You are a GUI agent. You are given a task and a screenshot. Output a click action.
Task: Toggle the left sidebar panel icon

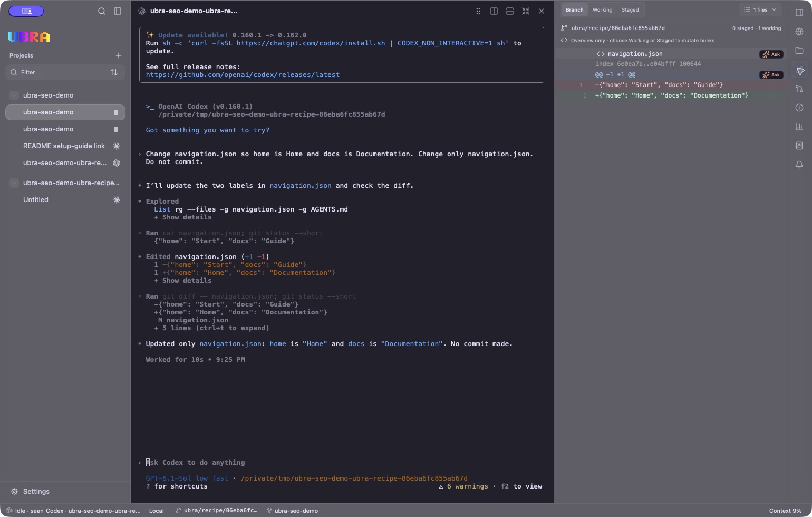[118, 11]
